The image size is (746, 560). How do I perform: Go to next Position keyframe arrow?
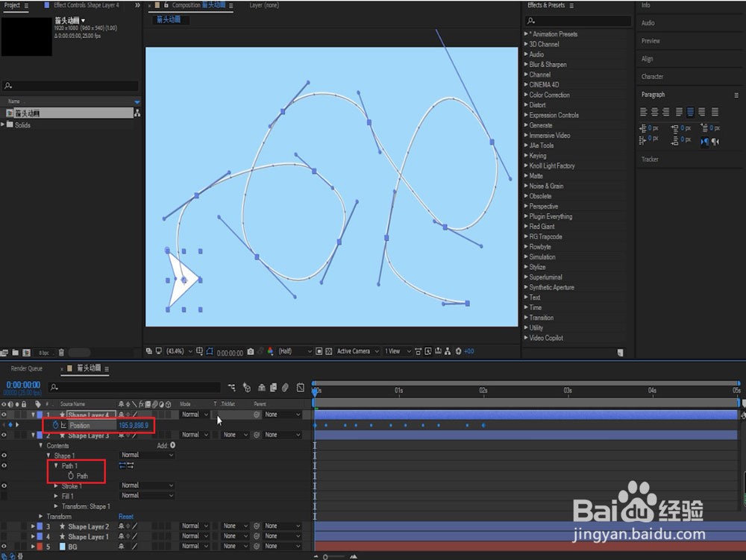[x=17, y=424]
